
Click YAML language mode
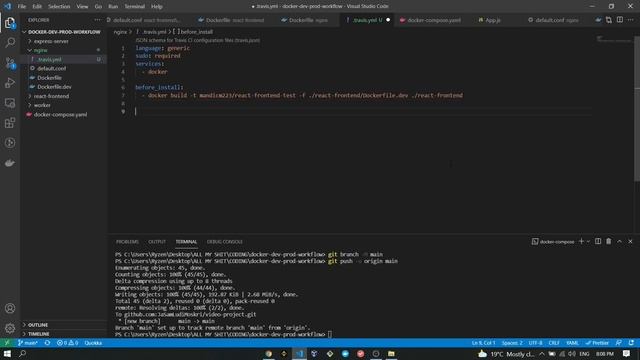point(572,343)
